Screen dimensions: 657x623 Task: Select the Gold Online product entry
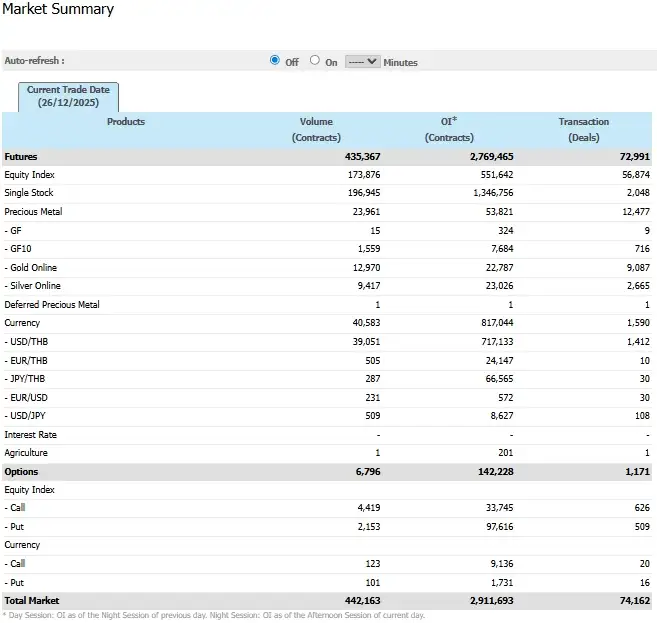tap(31, 268)
